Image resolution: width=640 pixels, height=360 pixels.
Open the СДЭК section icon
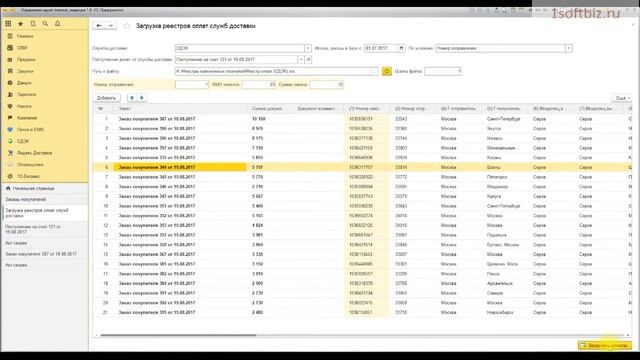(10, 141)
